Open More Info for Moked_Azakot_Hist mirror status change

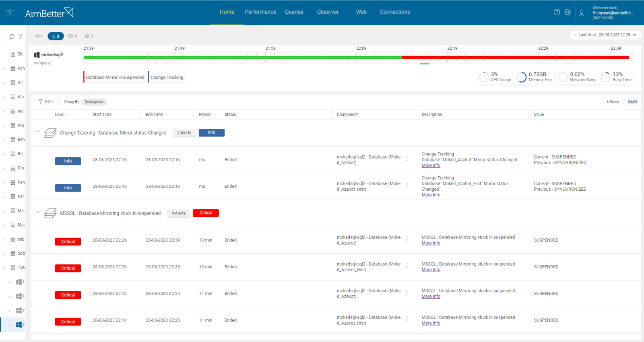[x=431, y=195]
